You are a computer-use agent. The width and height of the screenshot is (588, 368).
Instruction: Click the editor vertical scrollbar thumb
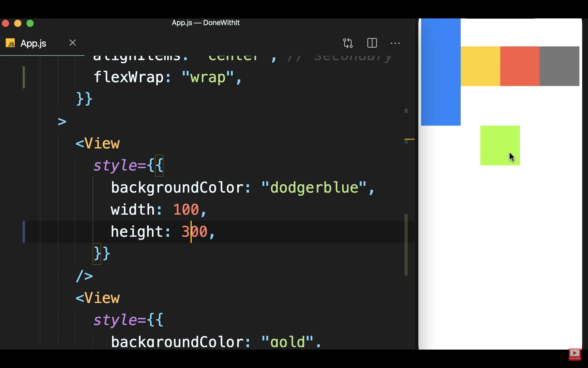406,245
